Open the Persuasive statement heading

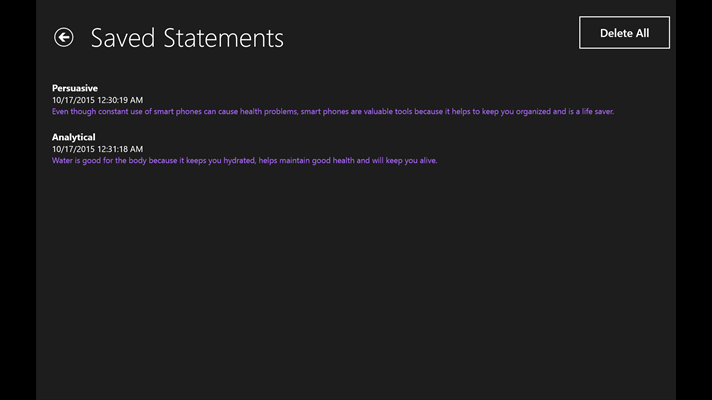coord(75,88)
